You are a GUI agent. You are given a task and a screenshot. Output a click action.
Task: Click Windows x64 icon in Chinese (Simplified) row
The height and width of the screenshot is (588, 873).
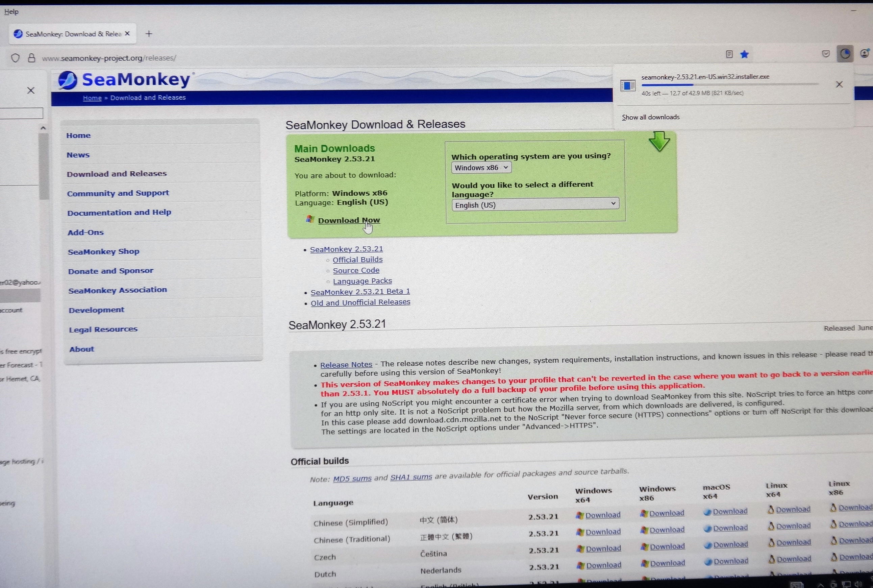pos(580,516)
